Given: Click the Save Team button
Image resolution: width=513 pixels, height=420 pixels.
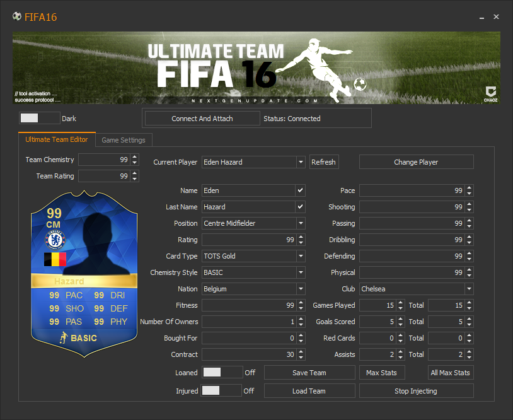Looking at the screenshot, I should pyautogui.click(x=309, y=373).
